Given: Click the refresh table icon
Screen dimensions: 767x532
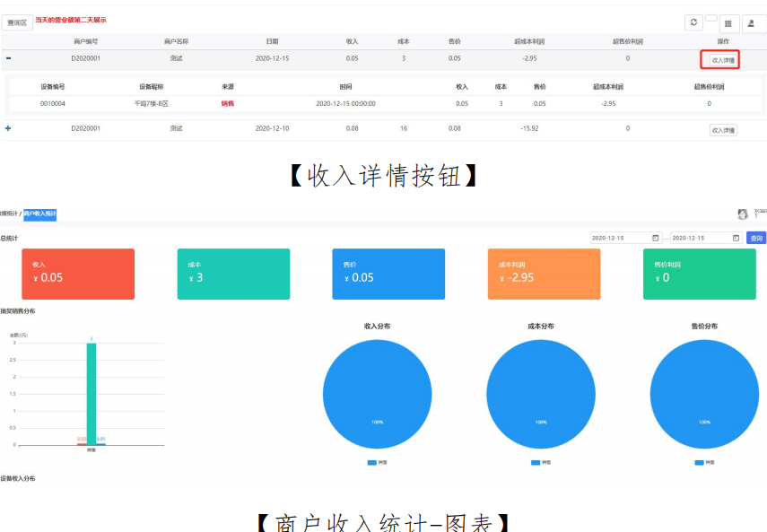Looking at the screenshot, I should [693, 22].
